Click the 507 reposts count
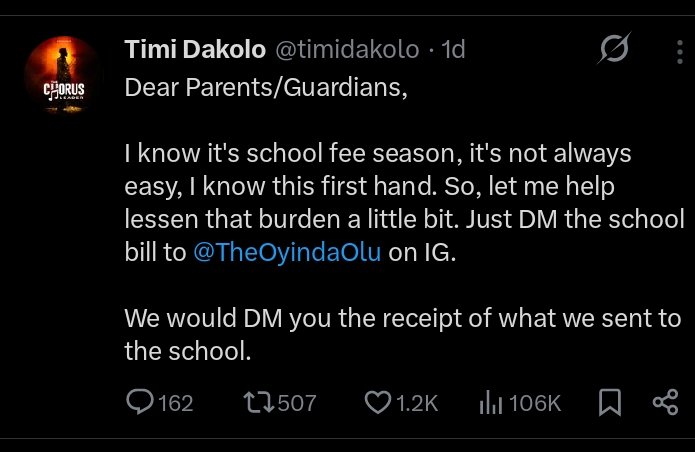The image size is (695, 452). [296, 403]
